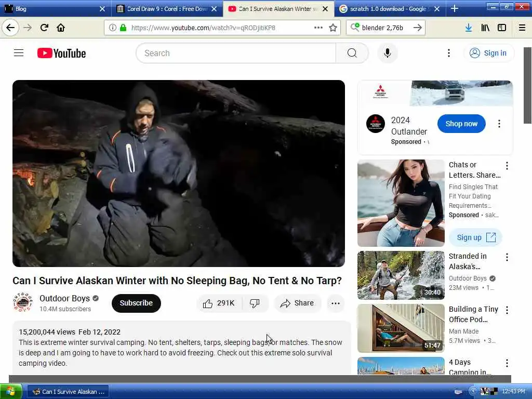Click the browser forward arrow
Viewport: 532px width, 399px height.
(x=28, y=28)
